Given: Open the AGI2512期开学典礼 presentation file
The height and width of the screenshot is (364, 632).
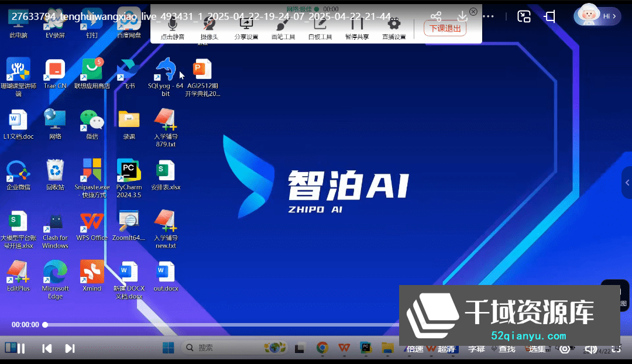Looking at the screenshot, I should [x=202, y=78].
